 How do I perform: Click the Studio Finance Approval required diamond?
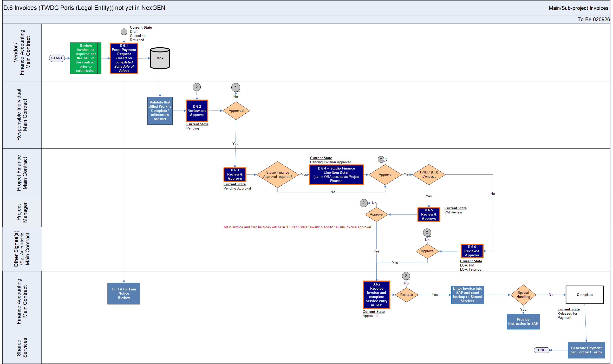click(277, 175)
